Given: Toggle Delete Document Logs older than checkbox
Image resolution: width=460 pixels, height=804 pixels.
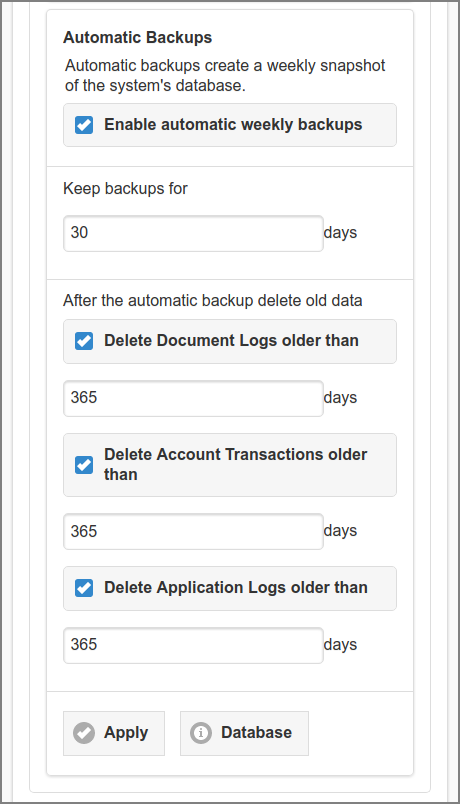Looking at the screenshot, I should [x=84, y=341].
